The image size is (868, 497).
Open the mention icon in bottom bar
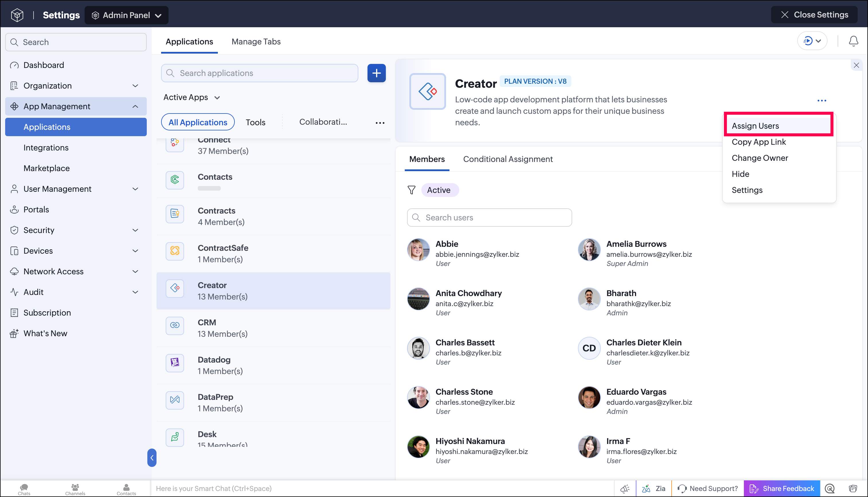pos(830,488)
